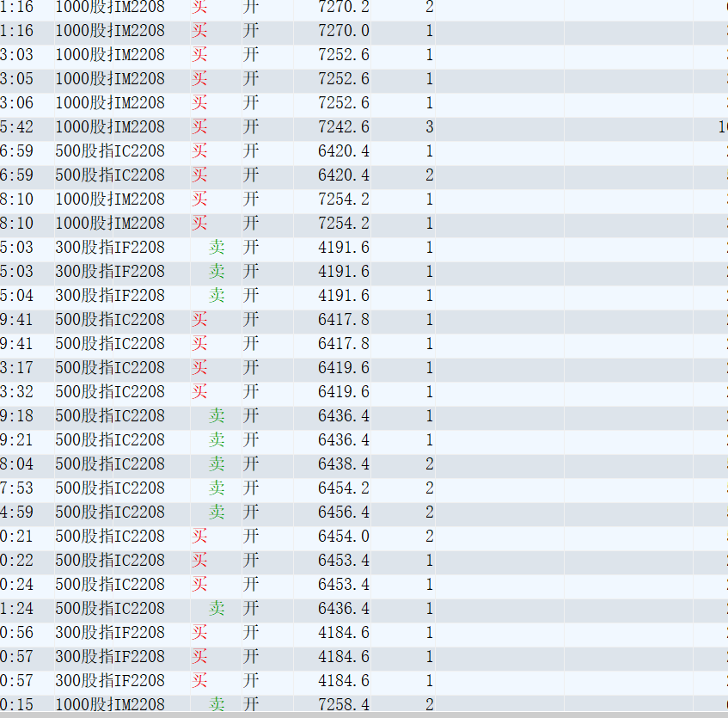The image size is (728, 718).
Task: Select the 3:05 time cell
Action: 16,79
